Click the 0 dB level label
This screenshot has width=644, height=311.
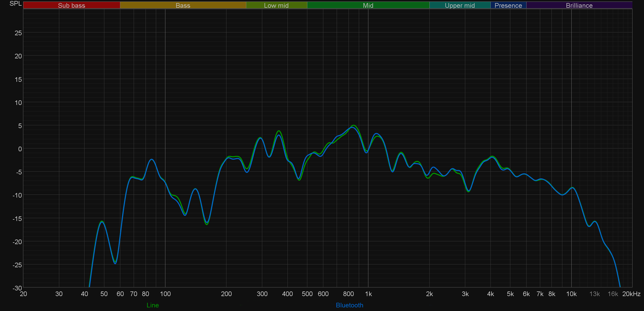coord(20,149)
